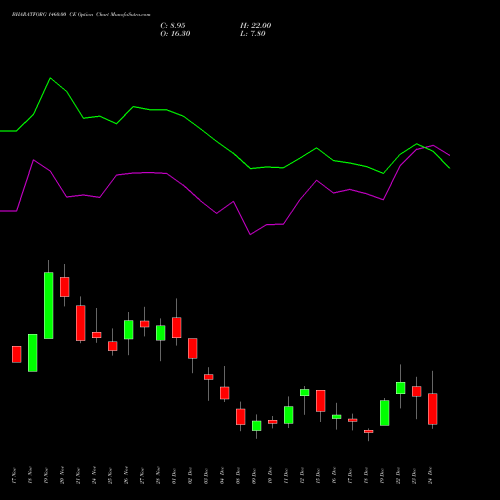Screen dimensions: 500x500
Task: Click the low value 'L: 7.80'
Action: [253, 34]
